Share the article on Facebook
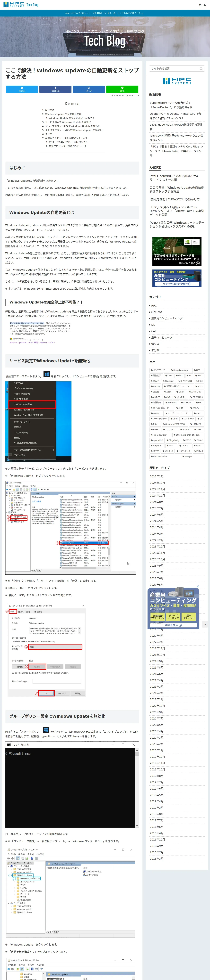210x980 pixels. 55,89
